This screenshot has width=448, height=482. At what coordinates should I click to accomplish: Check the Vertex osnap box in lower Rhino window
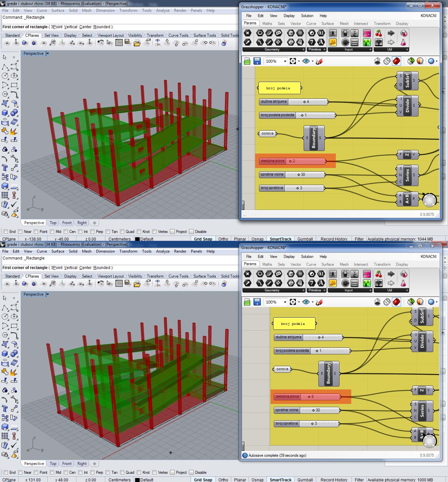coord(154,472)
